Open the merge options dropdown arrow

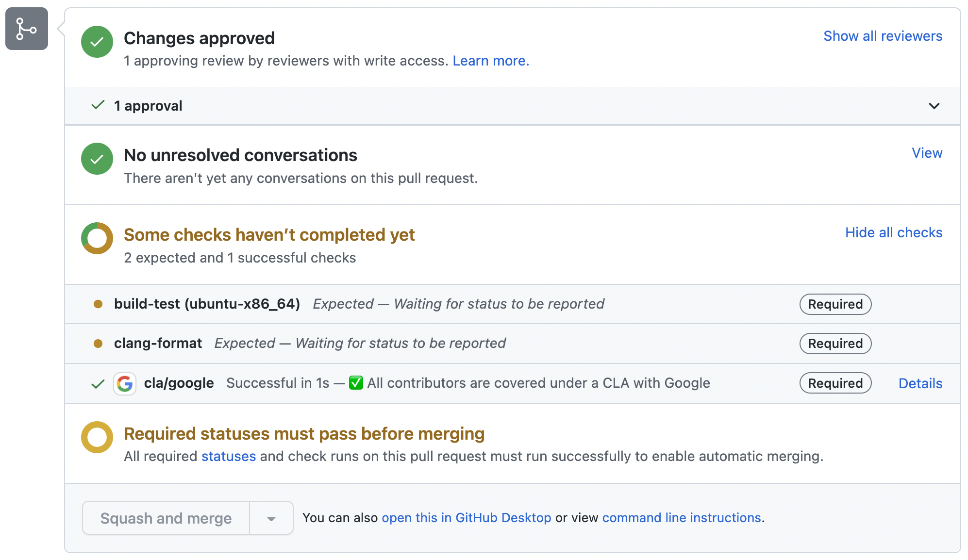coord(271,518)
